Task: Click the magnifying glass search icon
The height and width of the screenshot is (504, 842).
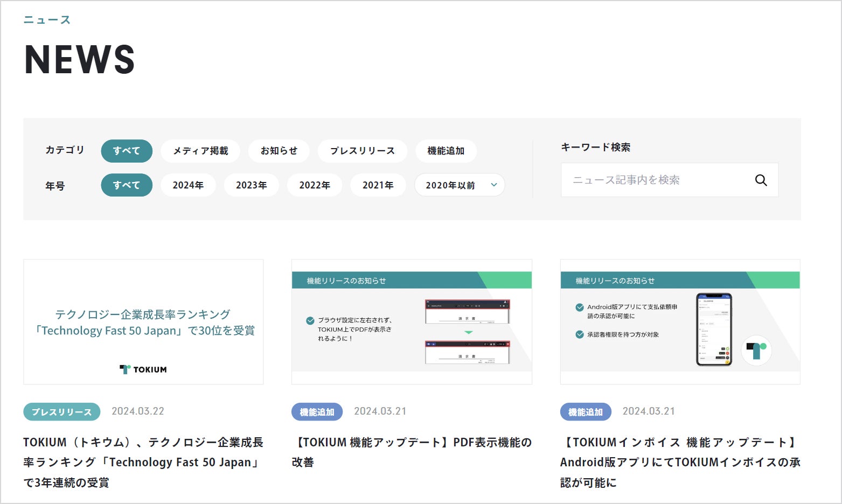Action: pos(761,180)
